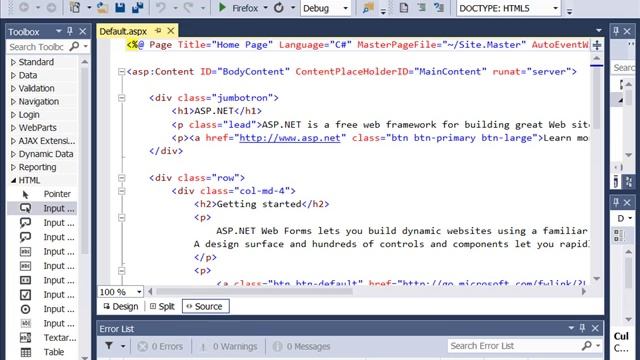Viewport: 640px width, 360px height.
Task: Start debugging with the green play icon
Action: [x=222, y=7]
